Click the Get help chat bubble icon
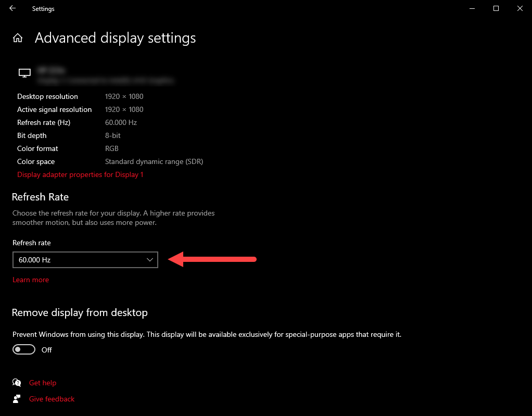532x416 pixels. click(17, 383)
